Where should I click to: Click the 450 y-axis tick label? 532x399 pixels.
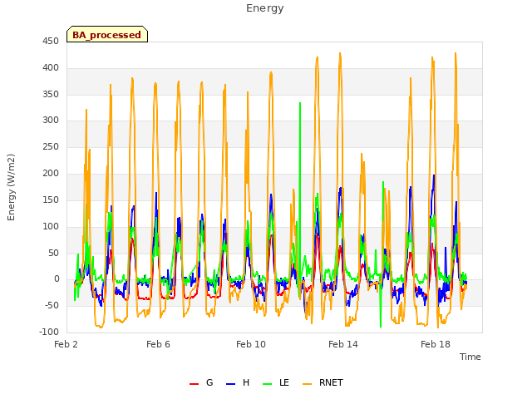[51, 42]
